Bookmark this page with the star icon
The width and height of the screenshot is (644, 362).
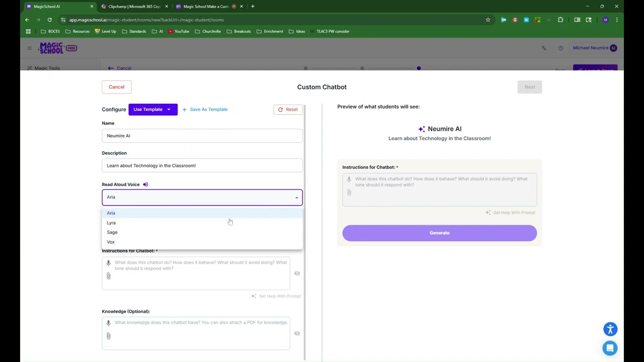(x=488, y=20)
